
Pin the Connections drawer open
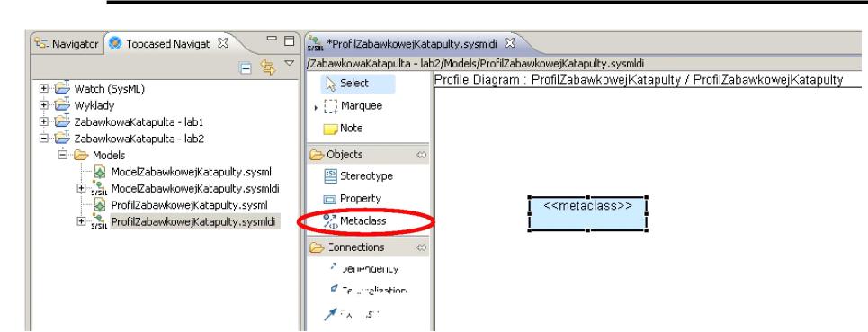coord(422,247)
